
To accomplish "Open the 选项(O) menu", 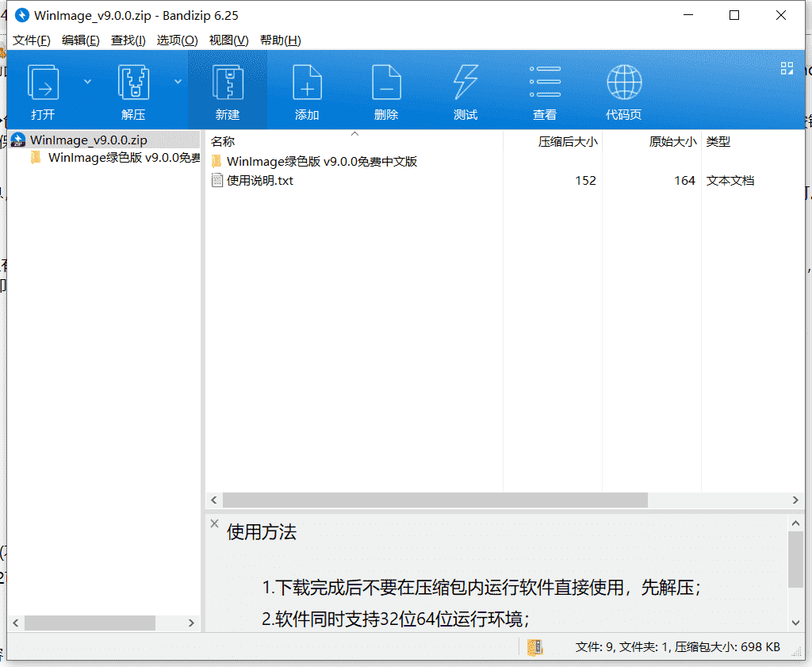I will pos(177,40).
